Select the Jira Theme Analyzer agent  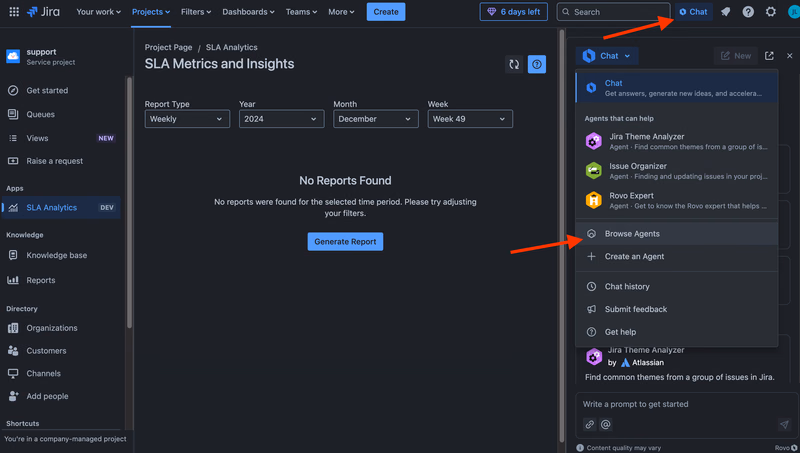tap(677, 141)
